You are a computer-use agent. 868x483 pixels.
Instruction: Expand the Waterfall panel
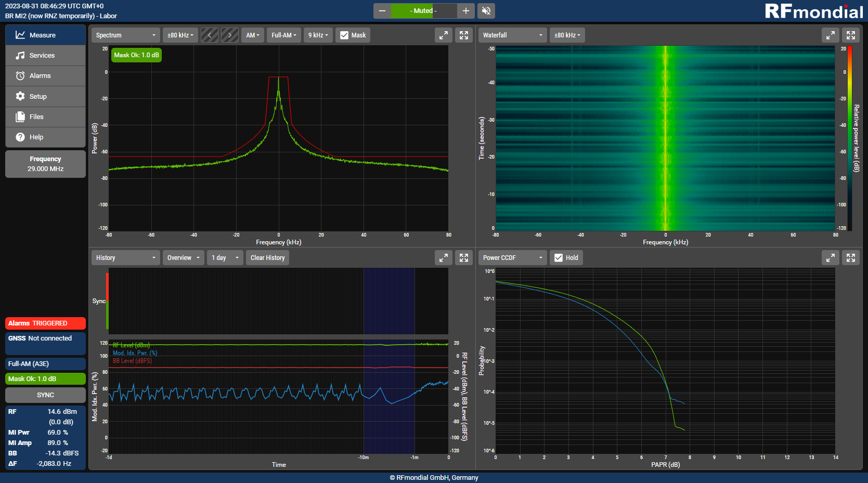831,35
